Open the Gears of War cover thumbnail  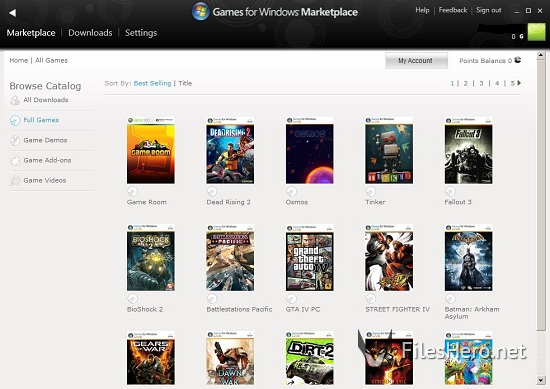[x=151, y=358]
